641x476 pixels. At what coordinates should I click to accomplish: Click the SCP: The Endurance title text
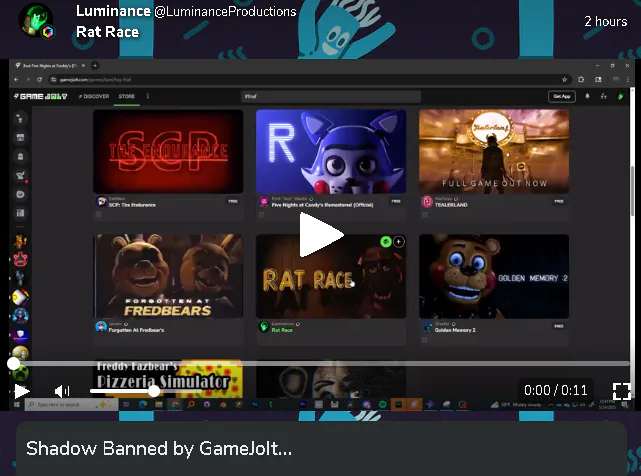click(132, 205)
